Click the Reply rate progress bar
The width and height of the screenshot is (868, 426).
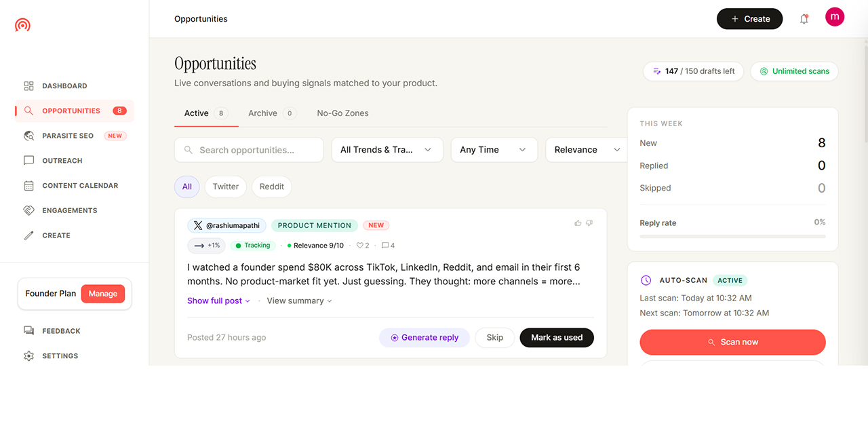(733, 236)
